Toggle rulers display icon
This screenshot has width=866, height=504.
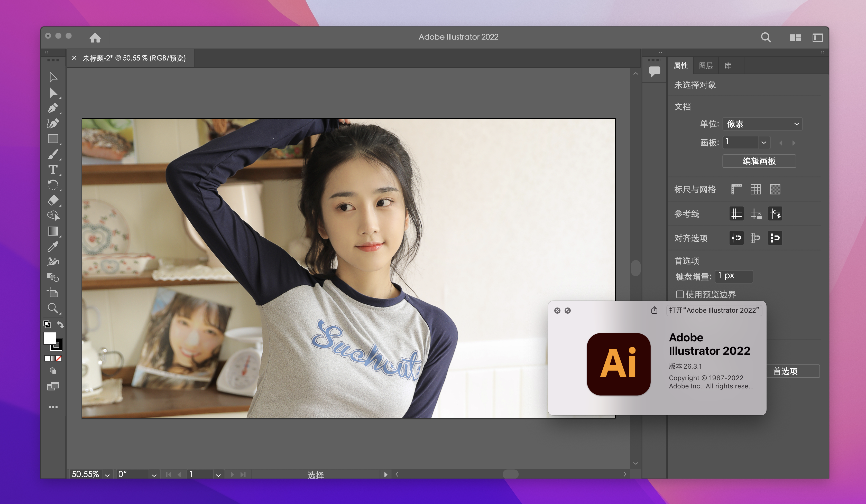click(x=736, y=189)
